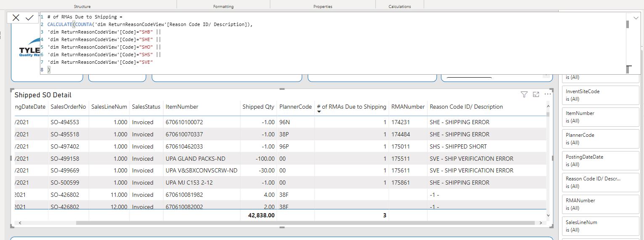The width and height of the screenshot is (644, 240).
Task: Click the Shipped Qty column header
Action: click(x=258, y=107)
